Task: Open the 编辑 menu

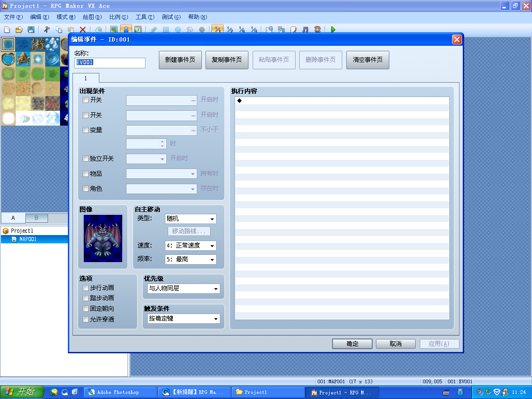Action: click(x=40, y=17)
